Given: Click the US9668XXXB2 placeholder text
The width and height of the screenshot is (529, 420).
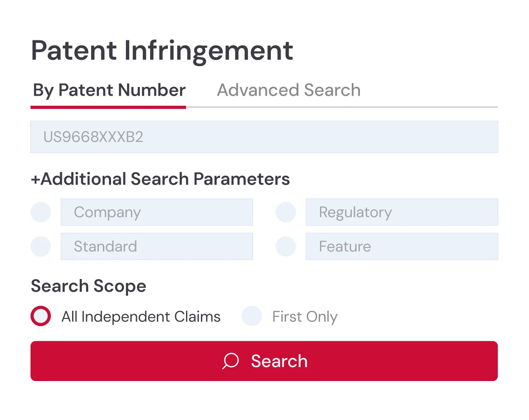Looking at the screenshot, I should [94, 137].
